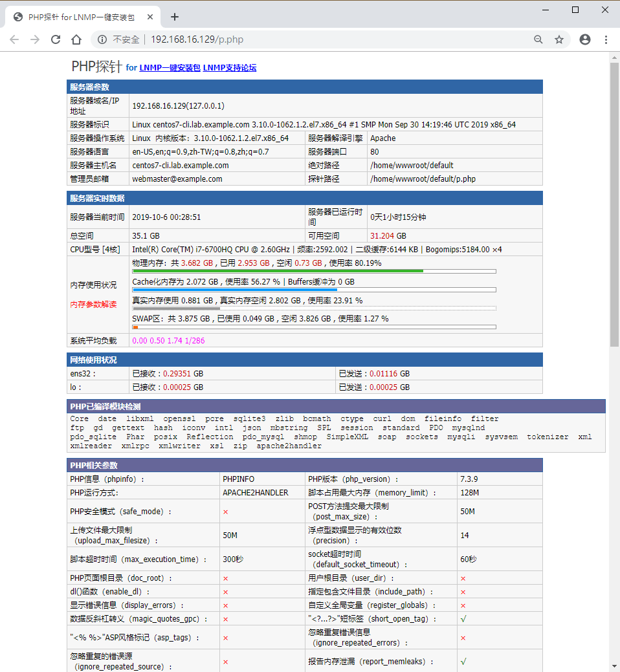Click the load average 0.00 0.50 1.74 1/286
This screenshot has width=620, height=672.
point(168,341)
